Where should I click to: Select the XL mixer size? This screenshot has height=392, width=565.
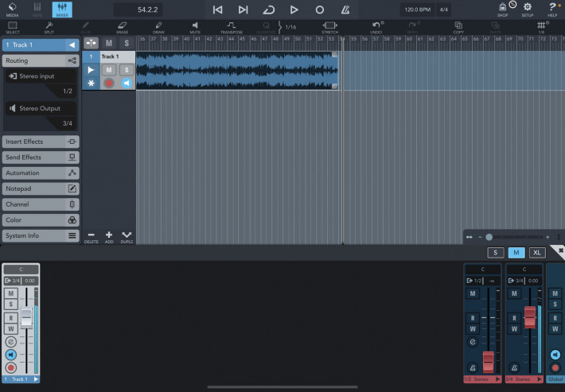click(x=538, y=252)
